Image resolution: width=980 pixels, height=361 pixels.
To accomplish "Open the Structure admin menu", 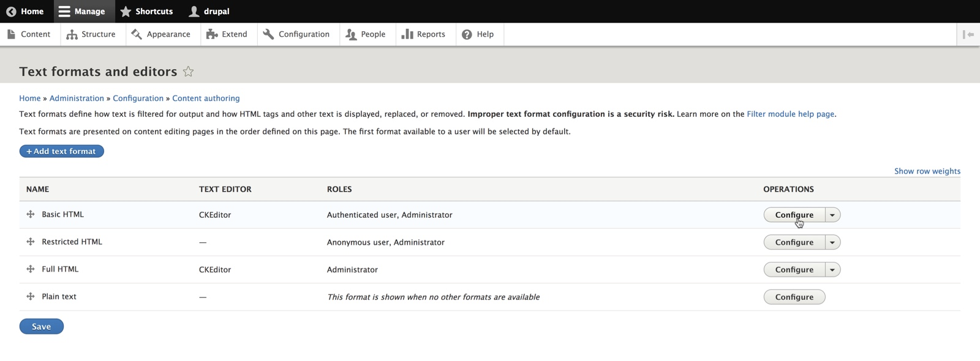I will pos(91,34).
